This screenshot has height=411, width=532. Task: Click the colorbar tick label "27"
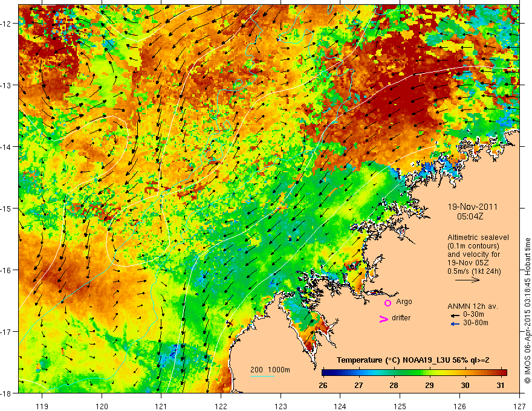[x=358, y=385]
